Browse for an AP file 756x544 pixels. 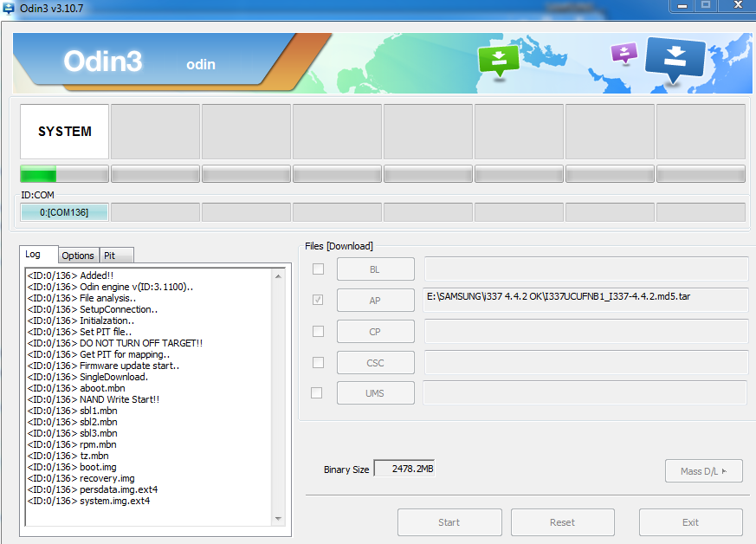[376, 301]
